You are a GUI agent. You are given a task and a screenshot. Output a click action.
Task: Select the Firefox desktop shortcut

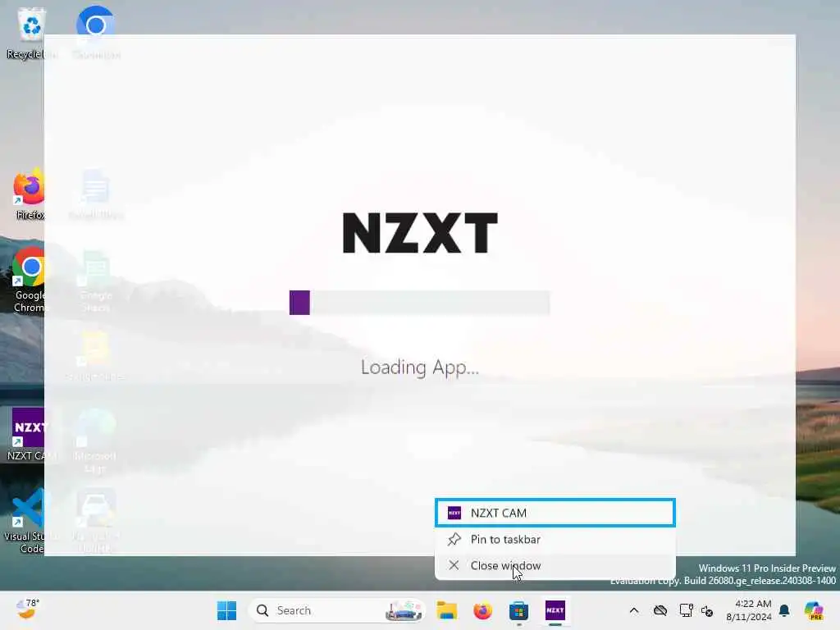pyautogui.click(x=30, y=194)
